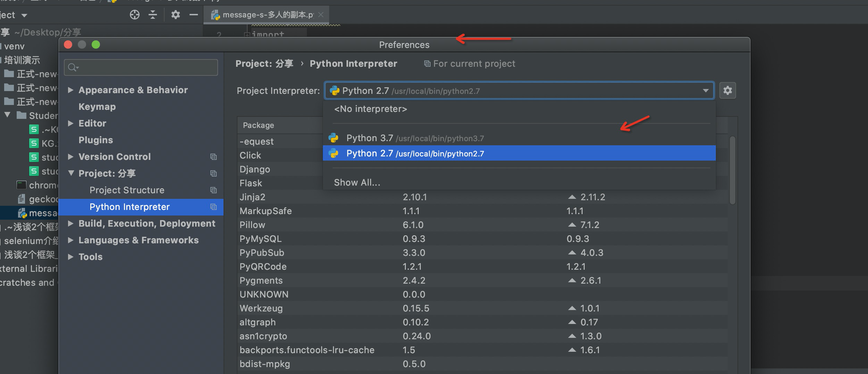
Task: Click the collapse all icon in project toolbar
Action: [x=153, y=15]
